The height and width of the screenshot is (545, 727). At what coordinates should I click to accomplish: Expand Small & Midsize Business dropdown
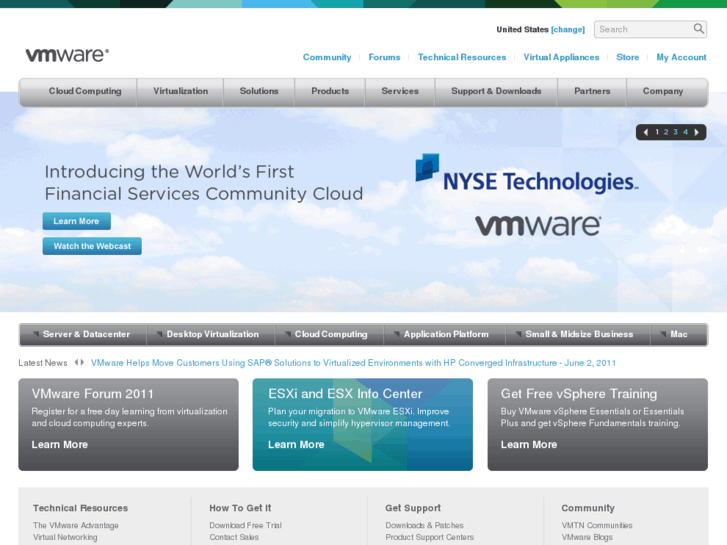pos(578,334)
